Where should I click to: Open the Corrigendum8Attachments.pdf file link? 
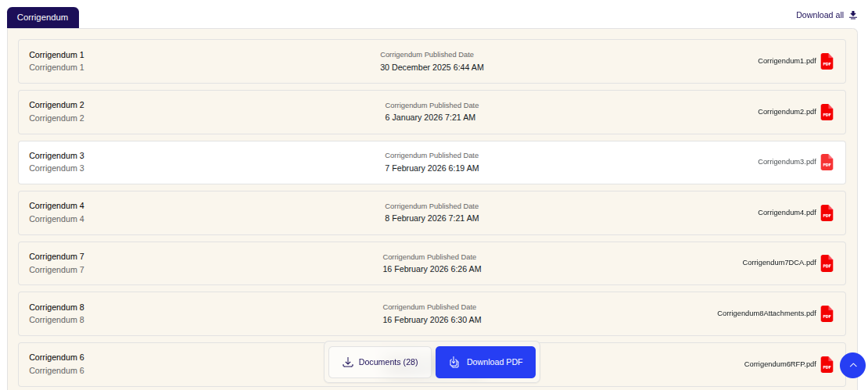[x=766, y=313]
